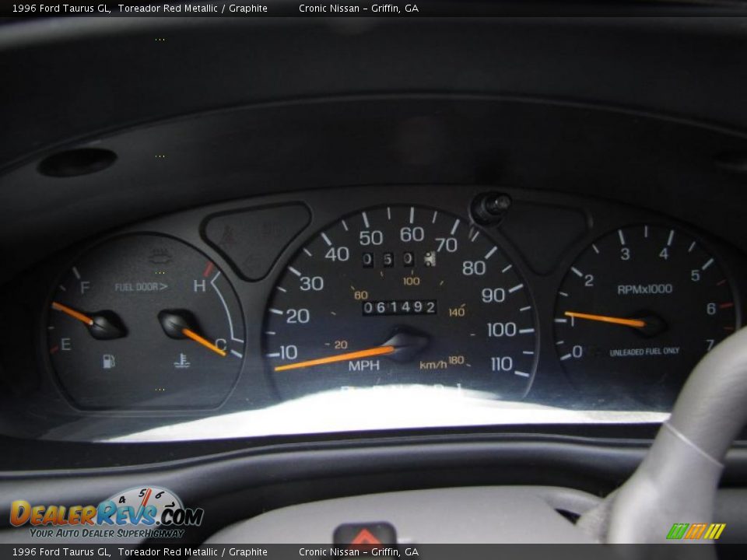This screenshot has width=747, height=560.
Task: Click the FUEL DOOR label
Action: [x=141, y=287]
